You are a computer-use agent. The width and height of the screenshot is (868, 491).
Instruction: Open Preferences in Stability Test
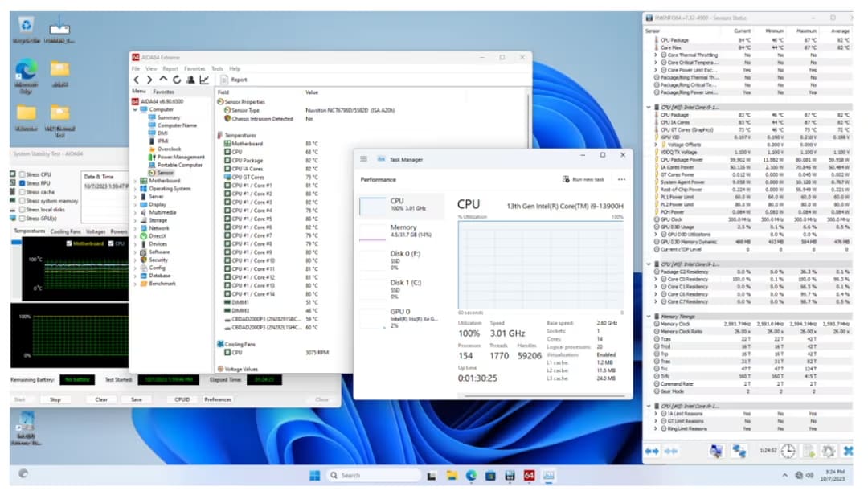click(x=218, y=399)
